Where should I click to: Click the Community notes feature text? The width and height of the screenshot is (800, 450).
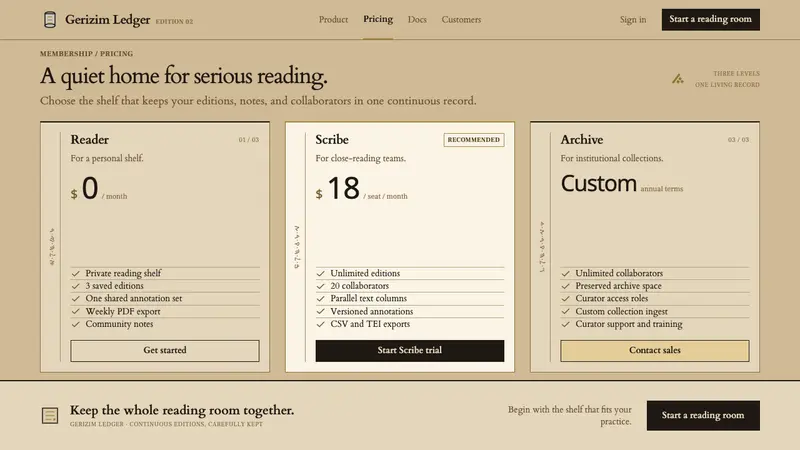click(x=119, y=324)
